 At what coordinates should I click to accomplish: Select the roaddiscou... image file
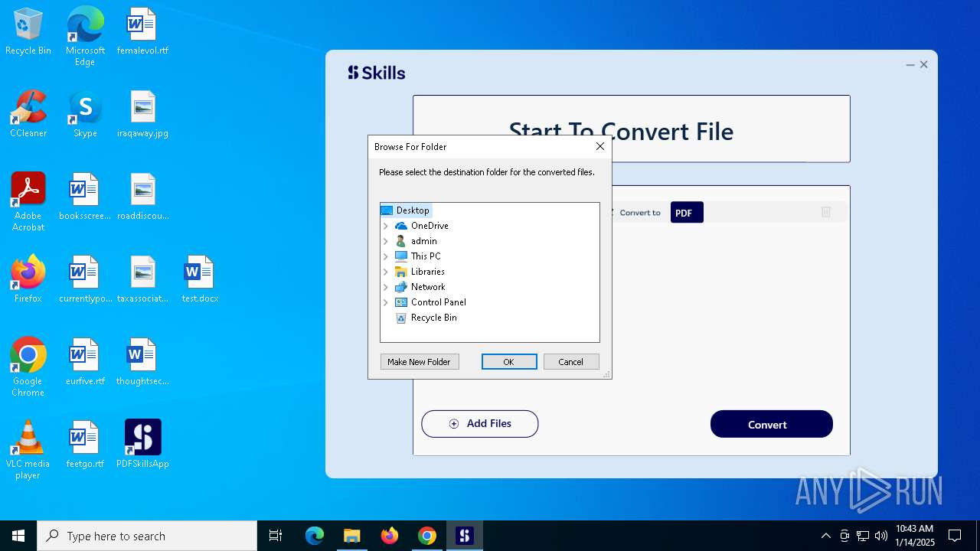point(142,197)
